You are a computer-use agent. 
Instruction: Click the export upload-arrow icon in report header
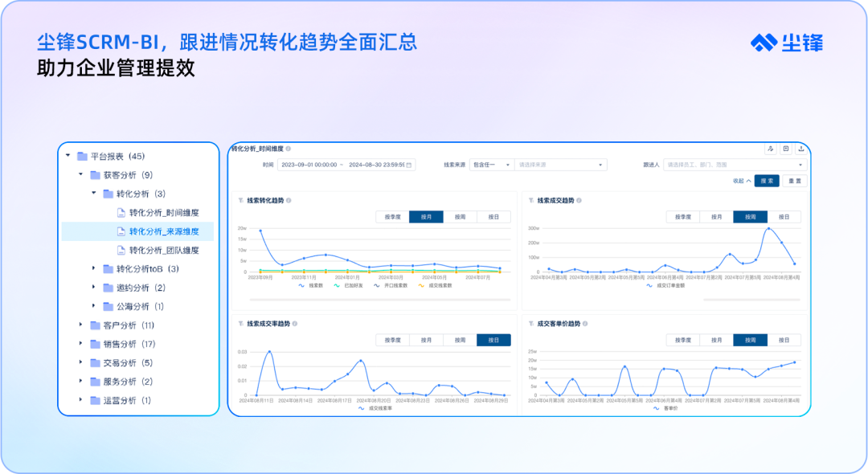coord(800,149)
